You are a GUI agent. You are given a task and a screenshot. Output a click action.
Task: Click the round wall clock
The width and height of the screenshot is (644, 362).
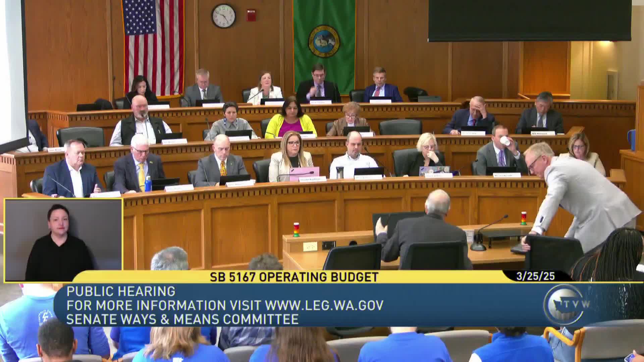click(x=223, y=16)
